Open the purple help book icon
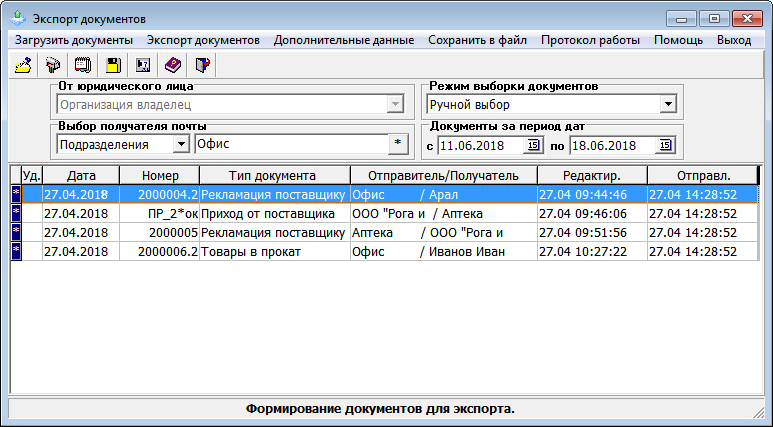 click(x=173, y=65)
